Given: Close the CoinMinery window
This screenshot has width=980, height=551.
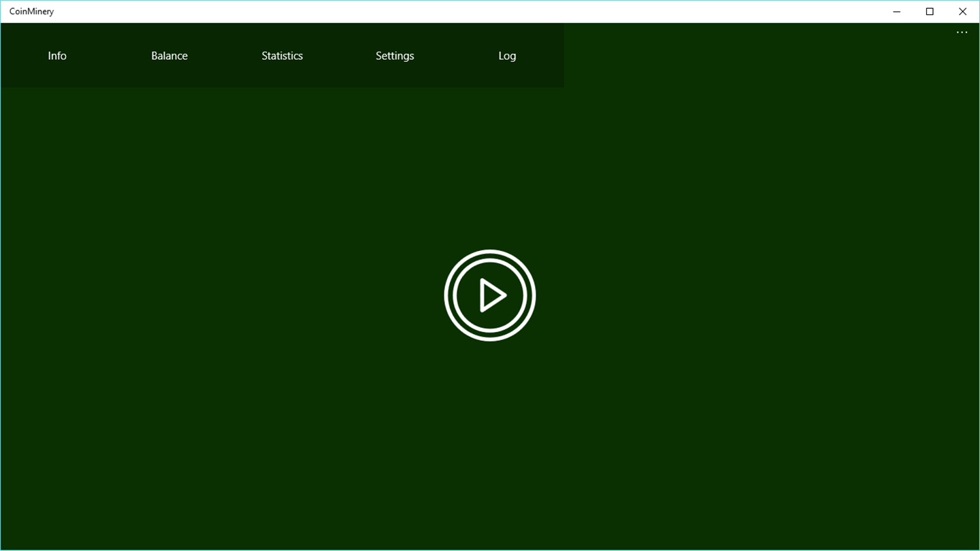Looking at the screenshot, I should (962, 12).
